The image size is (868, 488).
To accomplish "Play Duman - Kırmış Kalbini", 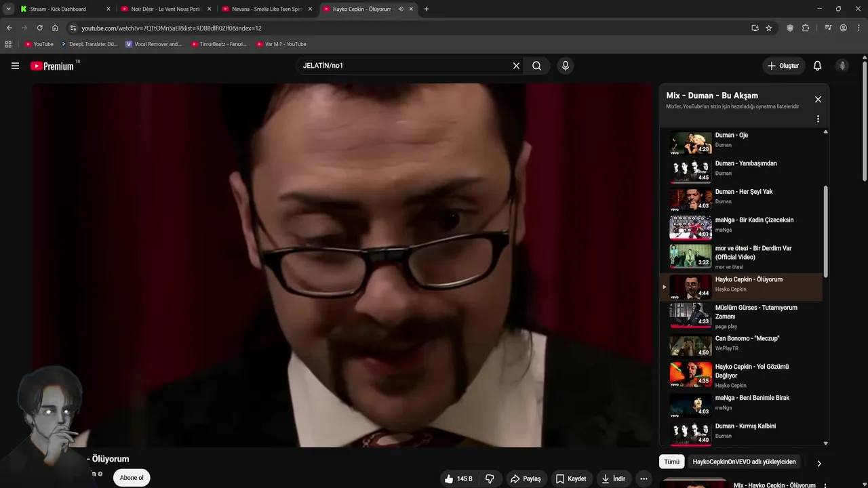I will [741, 432].
